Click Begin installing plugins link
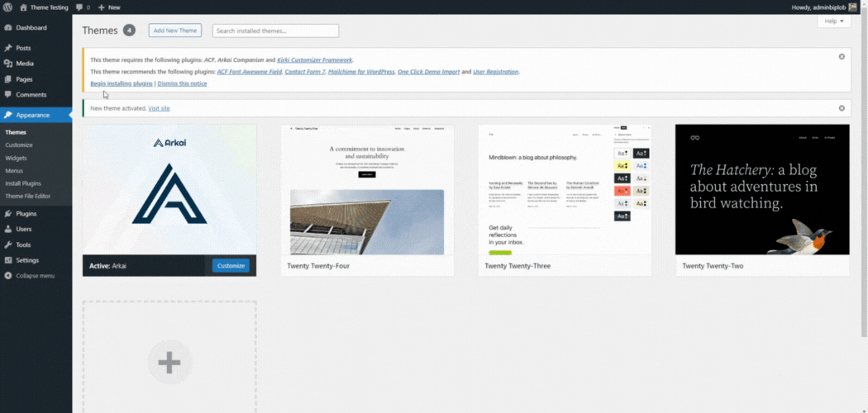Image resolution: width=868 pixels, height=413 pixels. (122, 83)
